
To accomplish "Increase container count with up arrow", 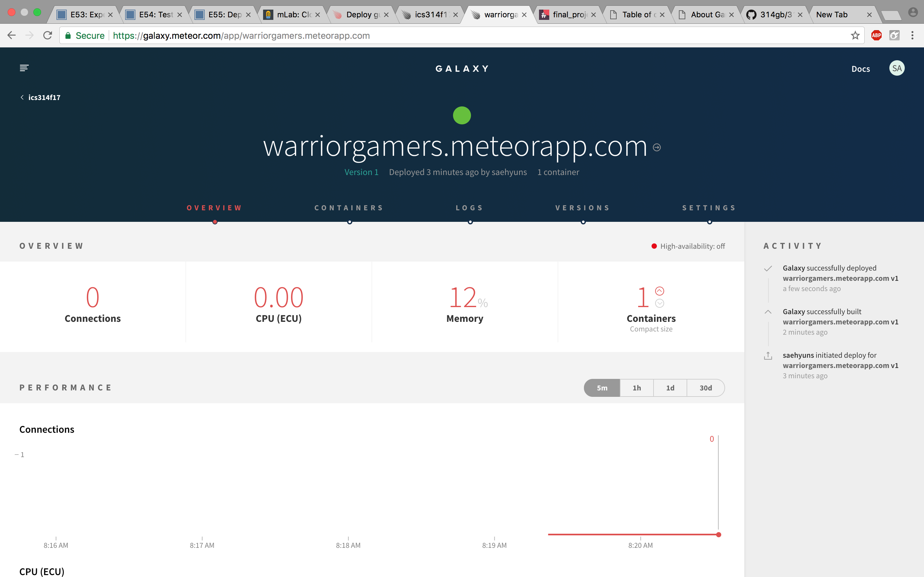I will [x=659, y=291].
